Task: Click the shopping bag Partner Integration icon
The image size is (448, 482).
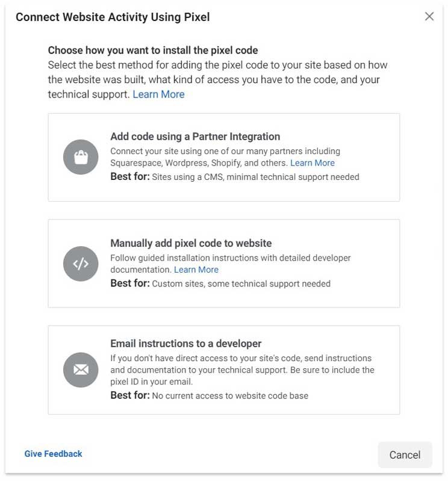Action: pos(81,156)
